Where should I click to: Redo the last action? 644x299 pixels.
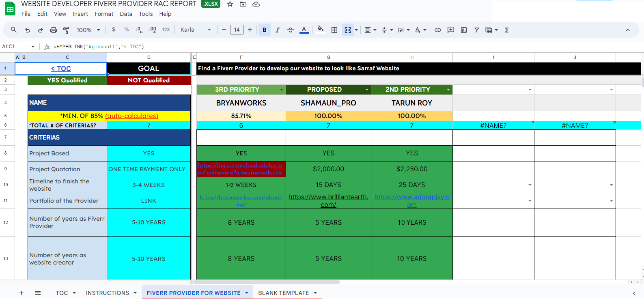(x=41, y=30)
